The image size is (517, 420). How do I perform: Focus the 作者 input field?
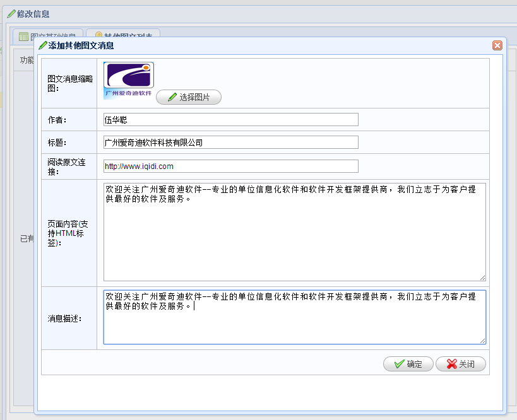tap(231, 120)
